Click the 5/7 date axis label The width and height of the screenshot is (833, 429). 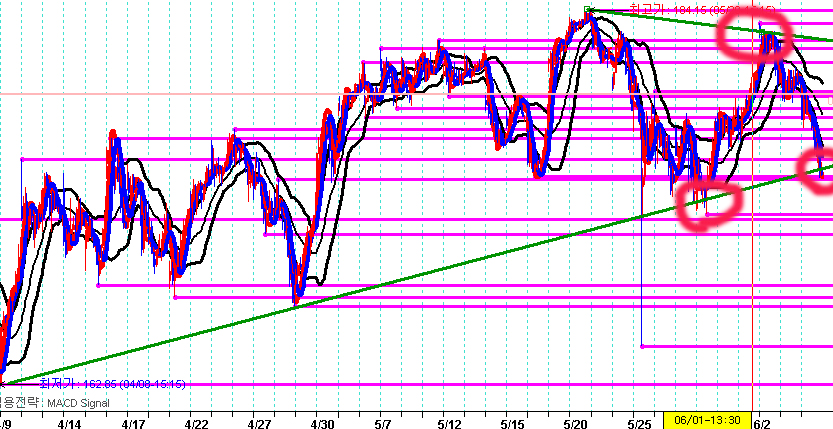(x=384, y=422)
